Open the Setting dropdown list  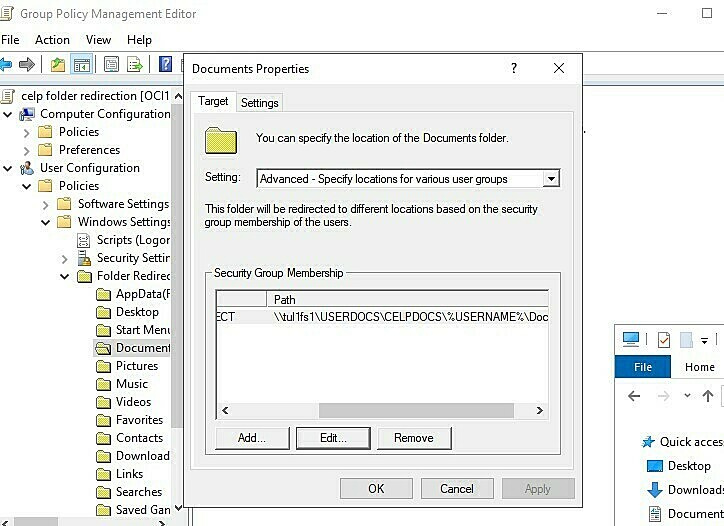(551, 179)
